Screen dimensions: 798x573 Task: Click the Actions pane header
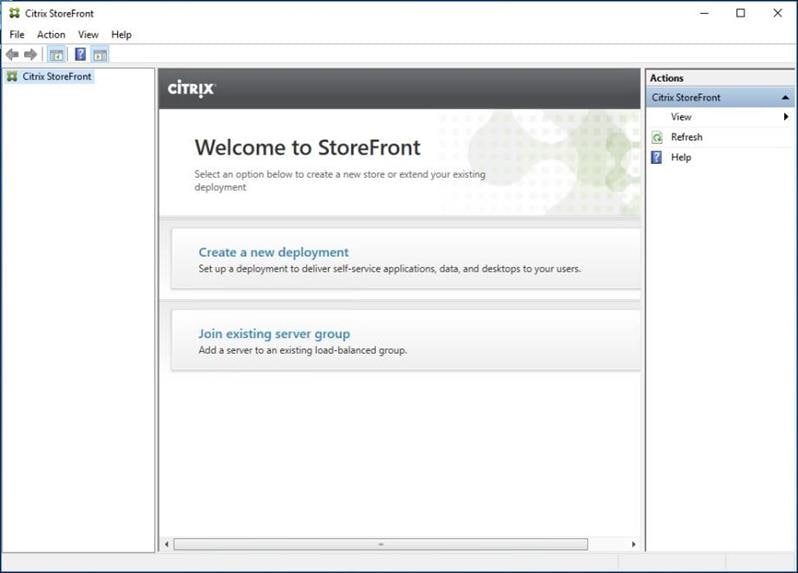720,78
